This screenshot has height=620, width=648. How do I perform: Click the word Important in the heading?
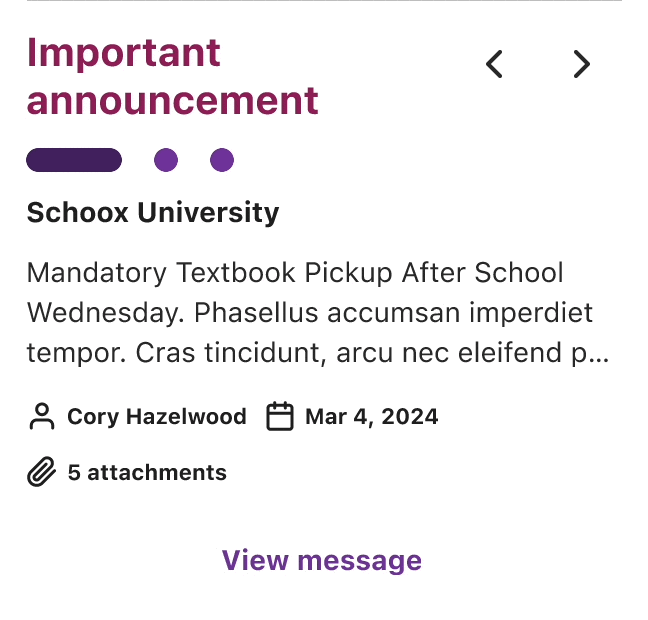tap(124, 53)
